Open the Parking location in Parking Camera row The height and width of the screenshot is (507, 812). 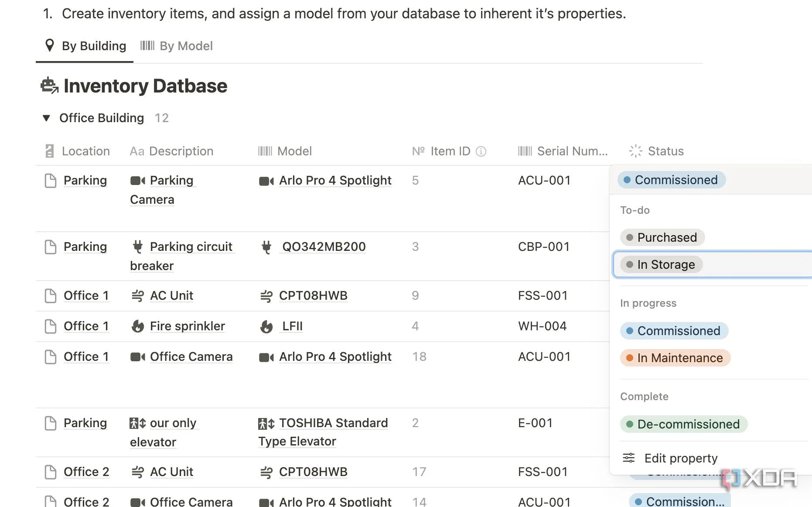coord(85,180)
